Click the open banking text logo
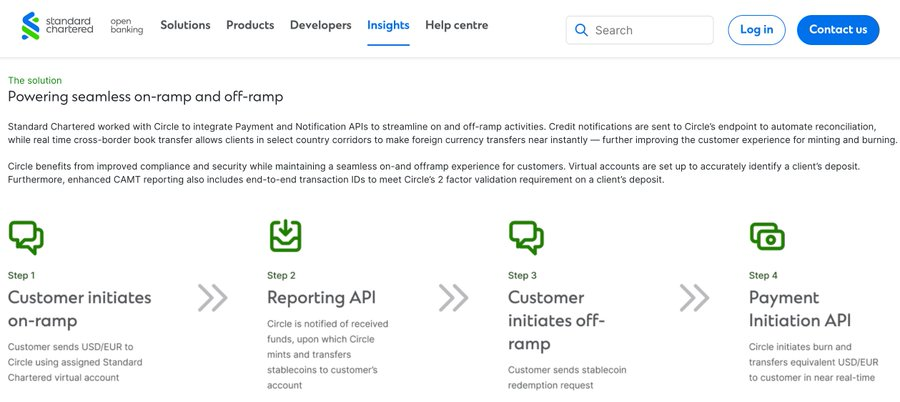 [x=126, y=25]
